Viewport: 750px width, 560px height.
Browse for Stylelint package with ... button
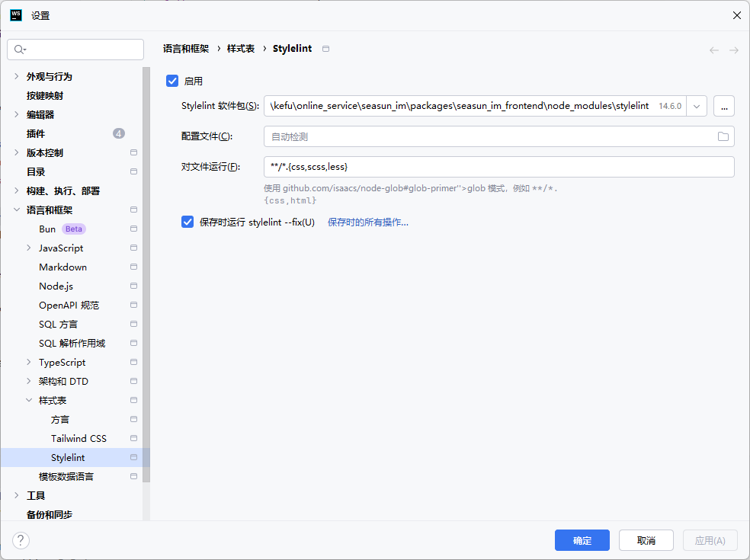724,106
